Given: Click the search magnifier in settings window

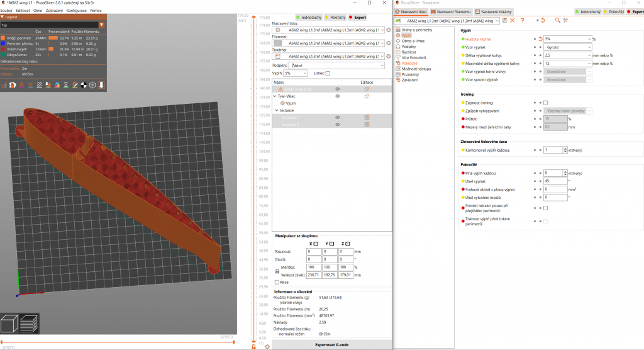Looking at the screenshot, I should point(557,21).
